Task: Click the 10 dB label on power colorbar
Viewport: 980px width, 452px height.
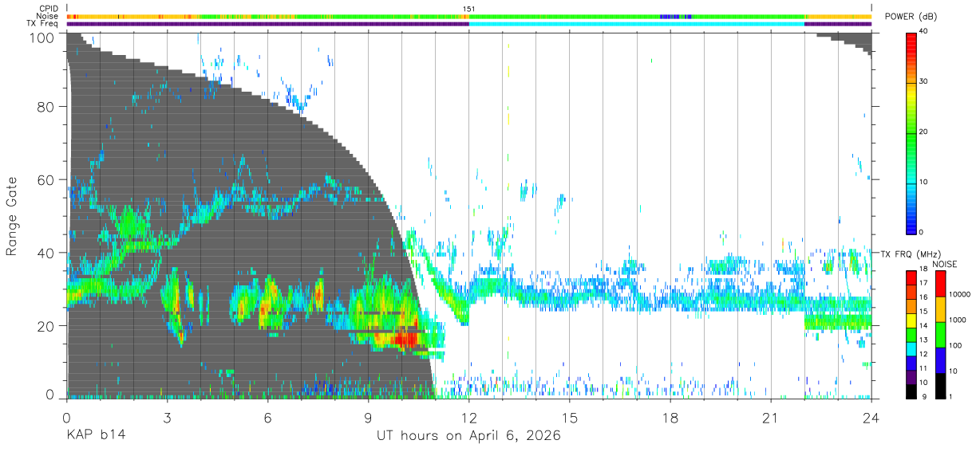Action: (923, 182)
